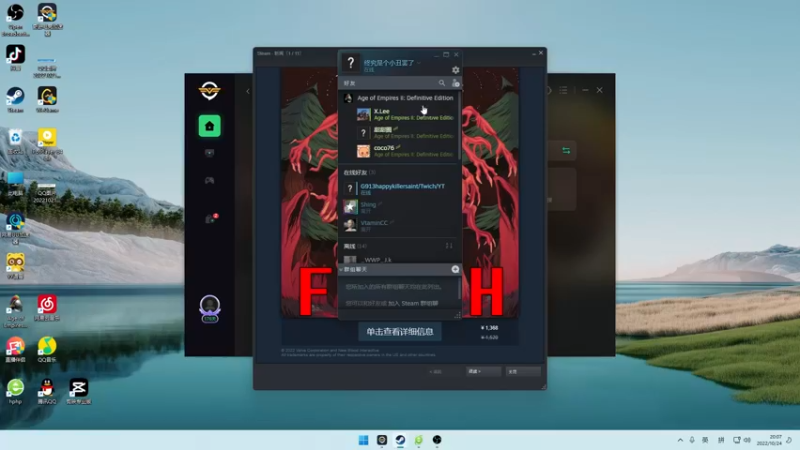
Task: Open the yellow owl app desktop shortcut
Action: 15,266
